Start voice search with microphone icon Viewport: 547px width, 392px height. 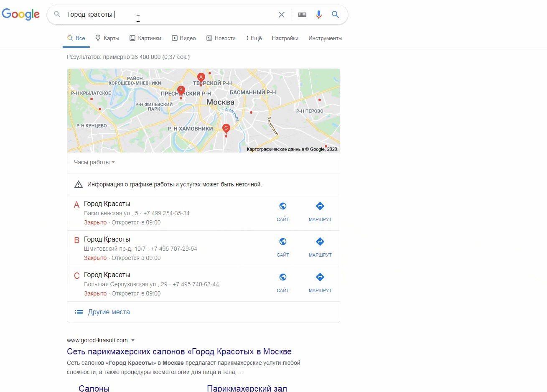[319, 15]
